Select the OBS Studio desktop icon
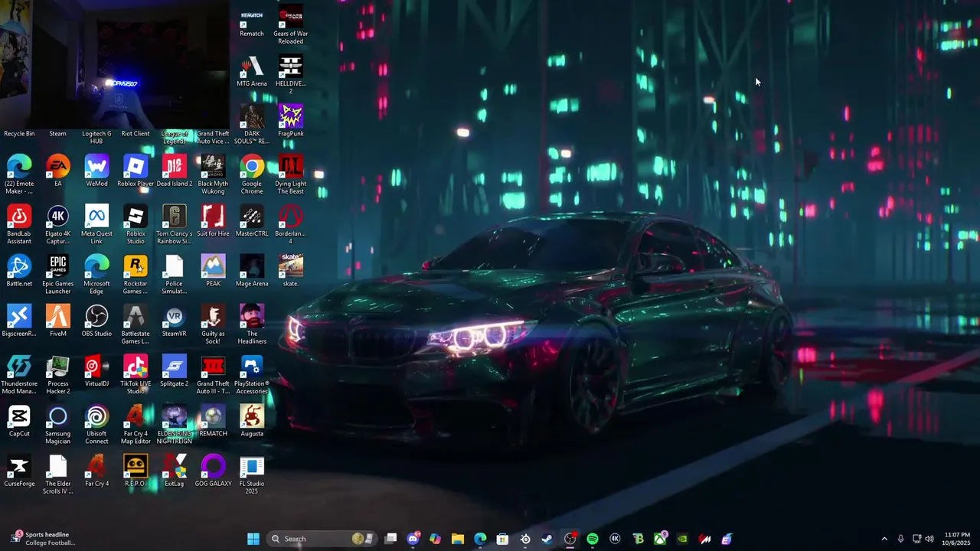This screenshot has height=551, width=980. [x=96, y=321]
